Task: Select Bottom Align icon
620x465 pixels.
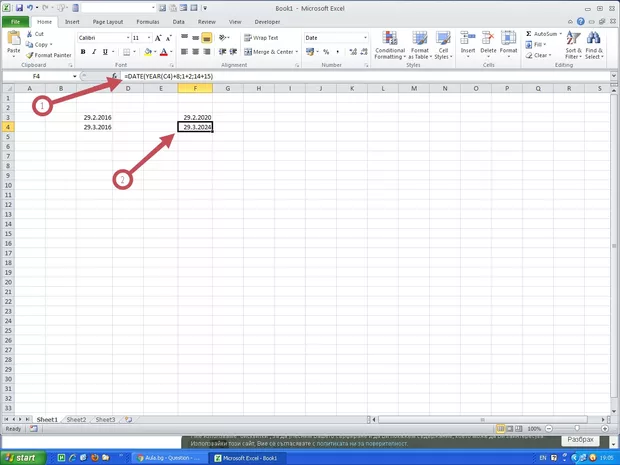Action: 206,38
